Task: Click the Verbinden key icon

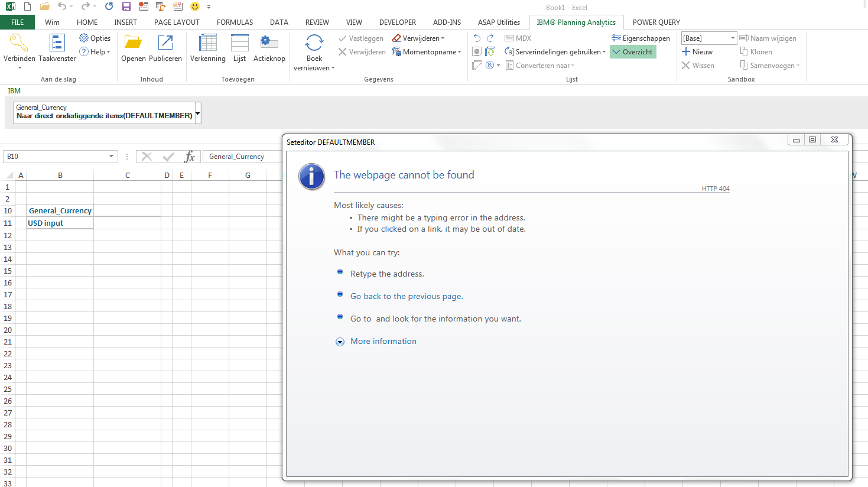Action: coord(19,43)
